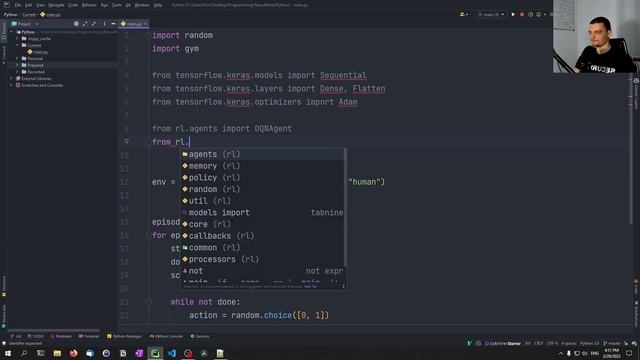Open the Tools menu
The height and width of the screenshot is (360, 640).
(x=117, y=5)
